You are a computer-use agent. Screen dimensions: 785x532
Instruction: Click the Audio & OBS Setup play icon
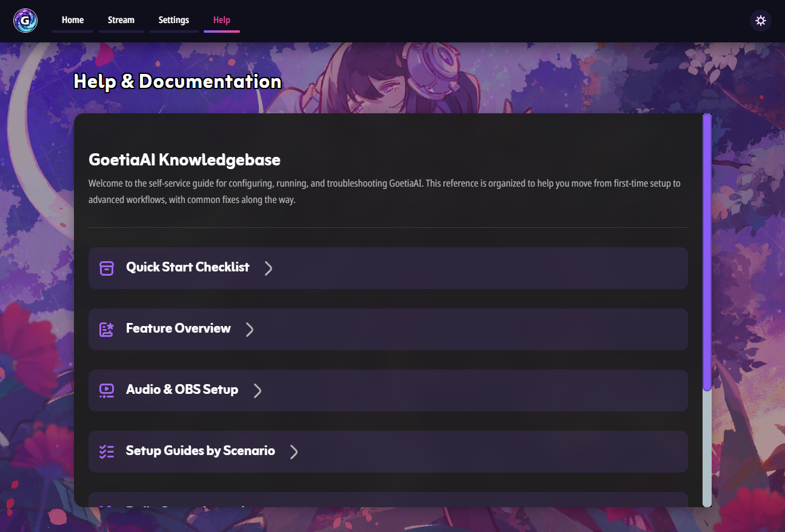(x=107, y=390)
